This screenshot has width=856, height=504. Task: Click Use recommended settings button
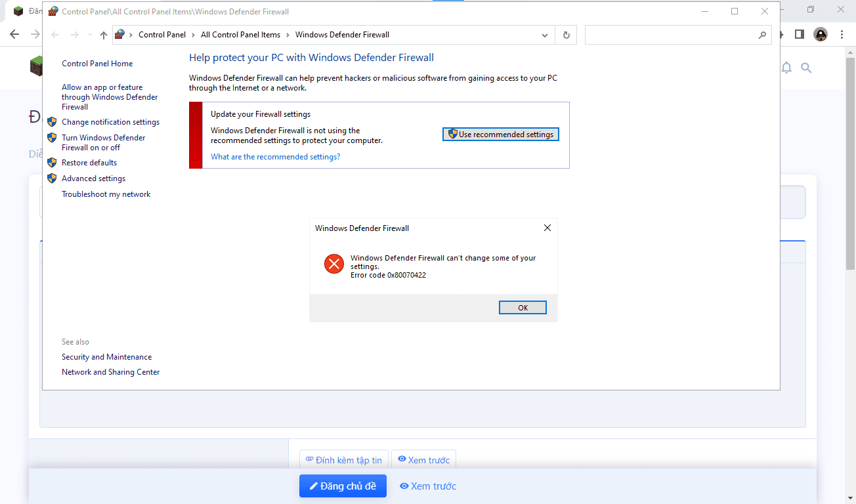[501, 135]
